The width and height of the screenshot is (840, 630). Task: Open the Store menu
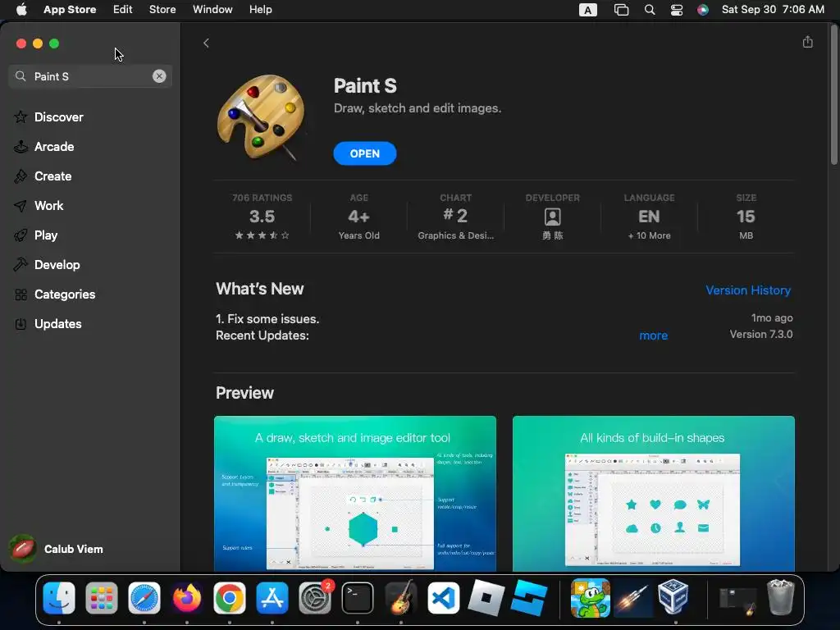tap(162, 10)
